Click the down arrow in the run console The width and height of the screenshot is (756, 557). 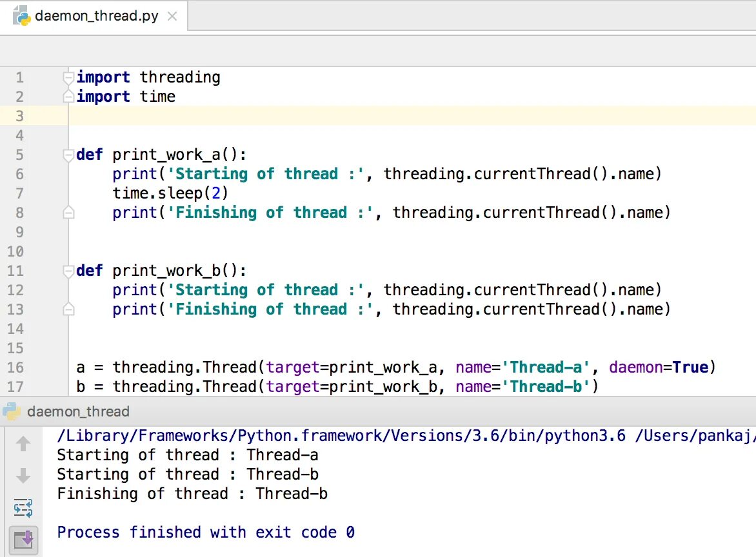23,476
